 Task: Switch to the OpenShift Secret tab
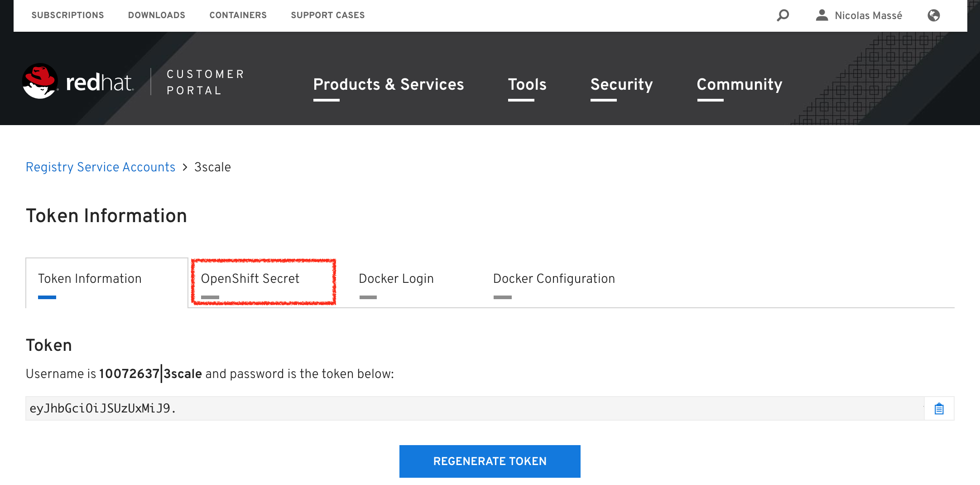(250, 279)
